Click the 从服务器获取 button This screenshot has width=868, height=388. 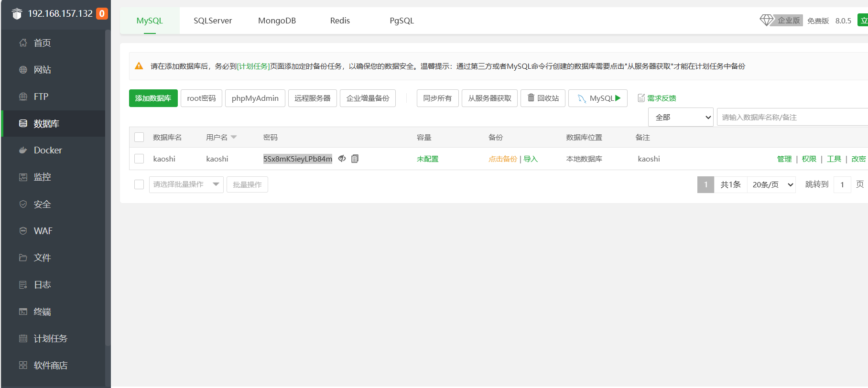[489, 98]
